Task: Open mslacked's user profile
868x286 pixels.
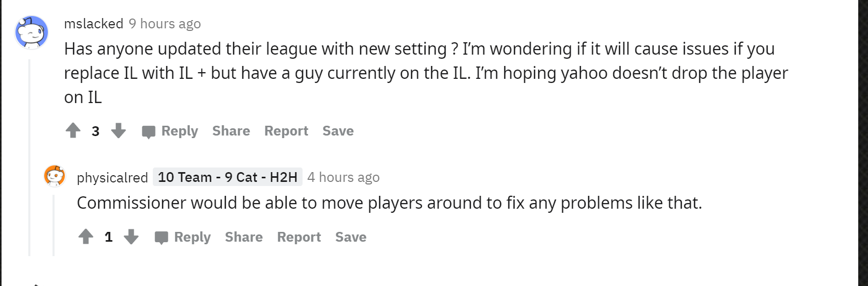Action: click(x=94, y=24)
